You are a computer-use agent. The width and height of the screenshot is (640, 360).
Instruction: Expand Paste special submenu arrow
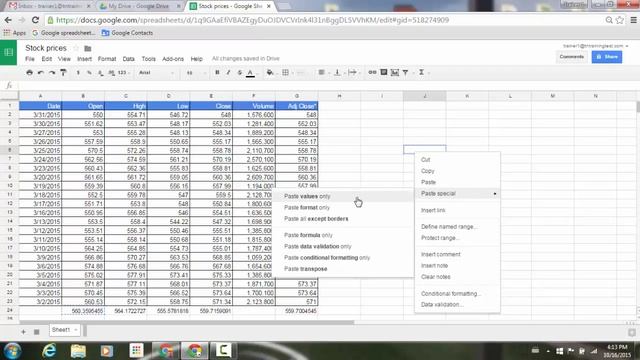[495, 193]
